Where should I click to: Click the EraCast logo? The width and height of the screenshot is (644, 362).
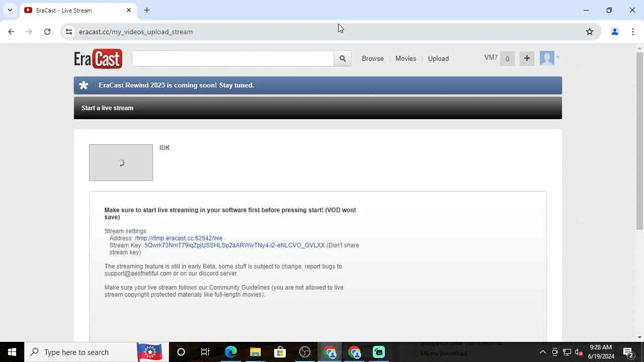[98, 58]
